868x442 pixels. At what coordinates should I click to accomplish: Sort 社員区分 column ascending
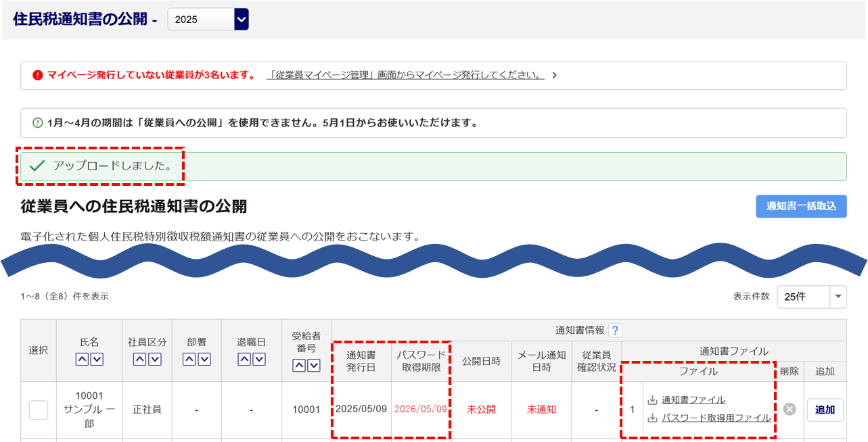139,360
